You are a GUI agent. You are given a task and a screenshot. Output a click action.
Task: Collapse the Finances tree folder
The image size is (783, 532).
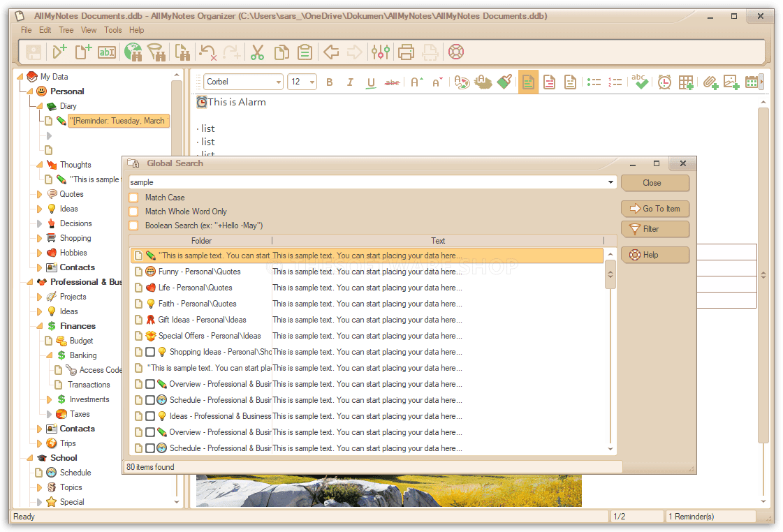39,326
